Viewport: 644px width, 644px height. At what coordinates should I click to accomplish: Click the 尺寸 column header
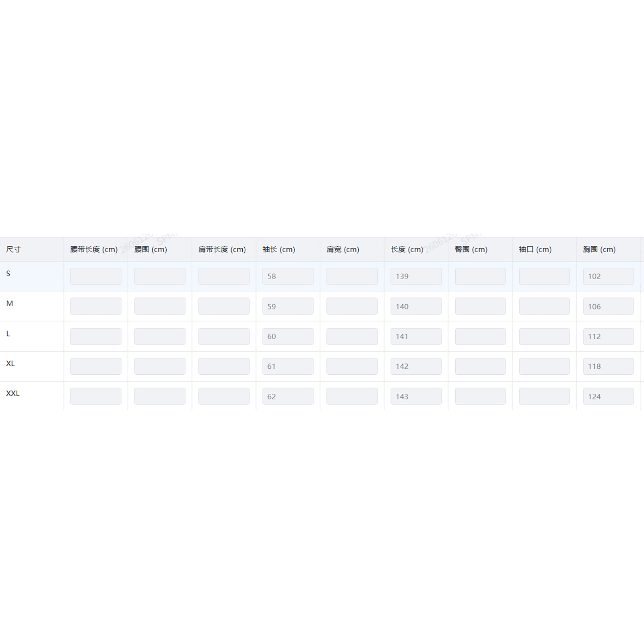(x=14, y=250)
